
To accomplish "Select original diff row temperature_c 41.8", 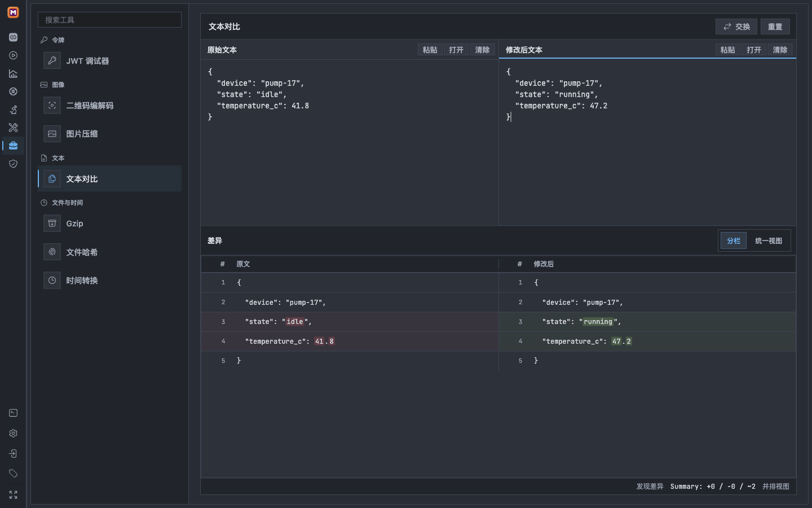I will pos(350,341).
